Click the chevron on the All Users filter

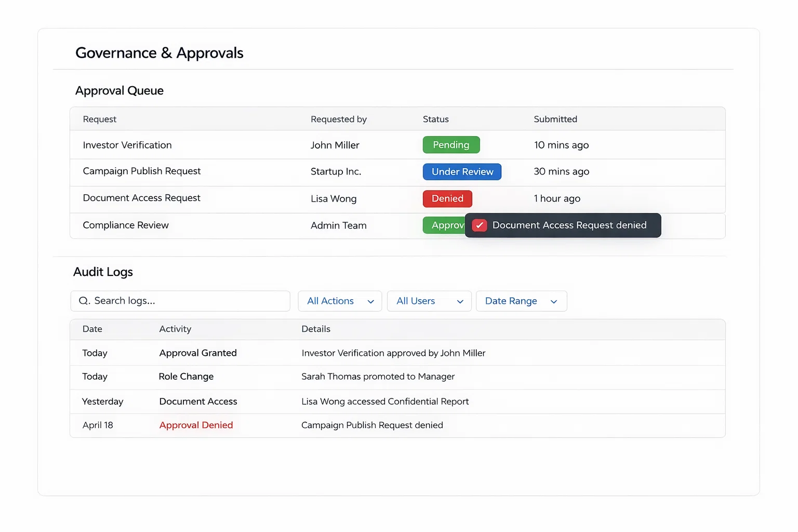459,301
